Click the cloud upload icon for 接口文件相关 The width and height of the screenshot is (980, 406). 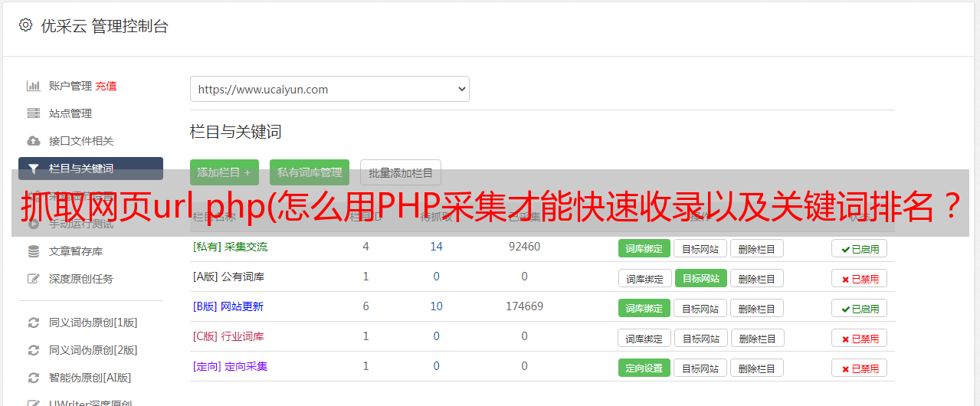tap(33, 141)
